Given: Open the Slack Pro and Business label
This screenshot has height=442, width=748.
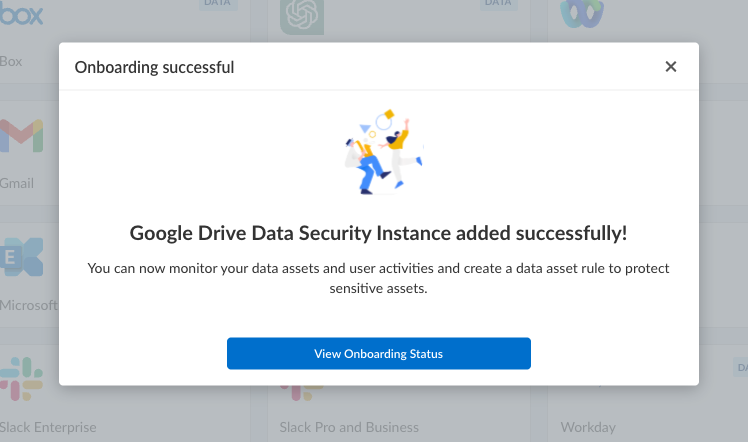Looking at the screenshot, I should (349, 427).
